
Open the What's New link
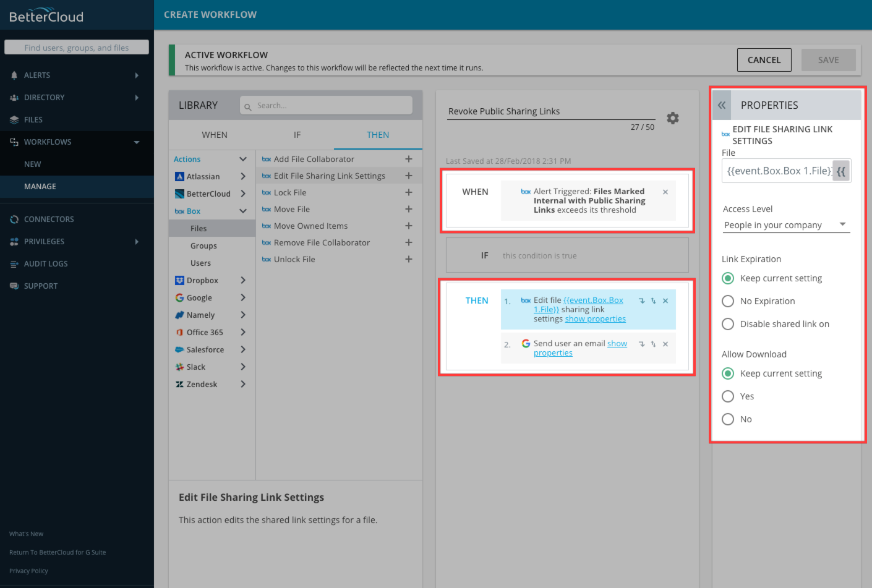(27, 534)
